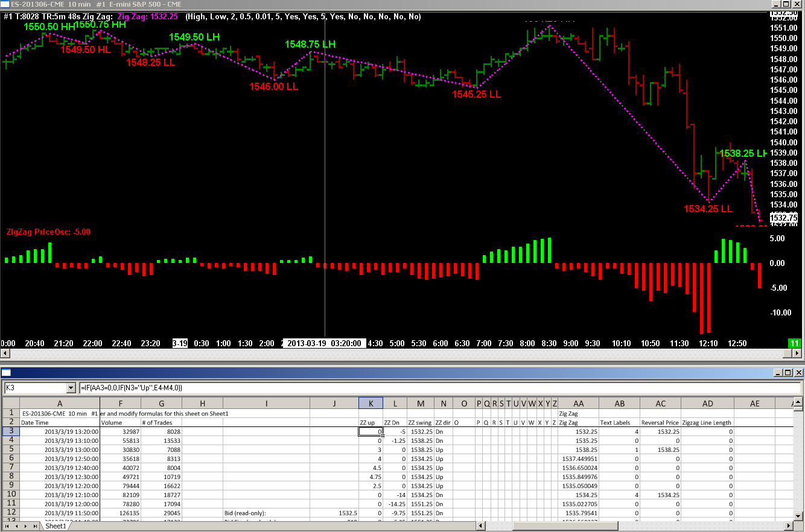This screenshot has width=805, height=532.
Task: Click the '1546.00 LL' zig zag label
Action: (274, 86)
